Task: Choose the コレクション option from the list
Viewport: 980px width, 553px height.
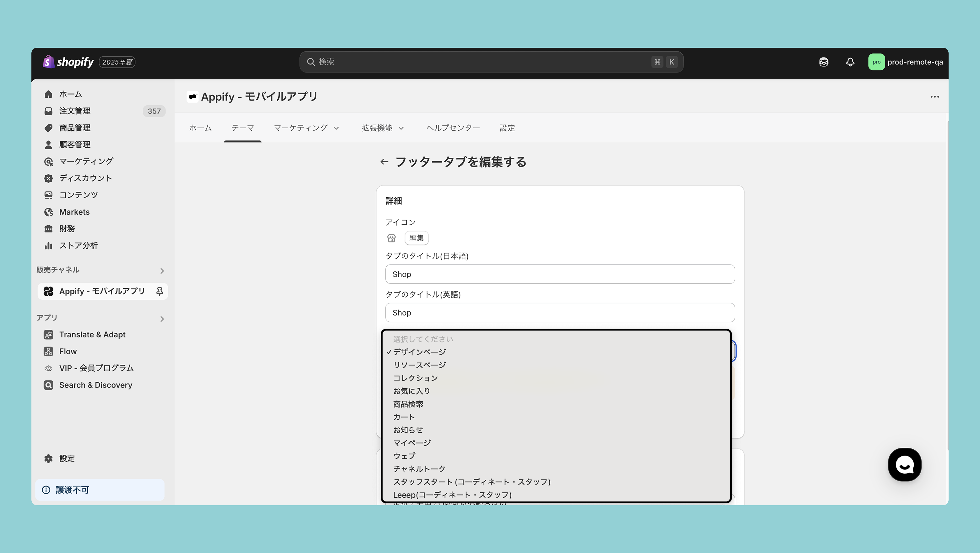Action: click(x=416, y=378)
